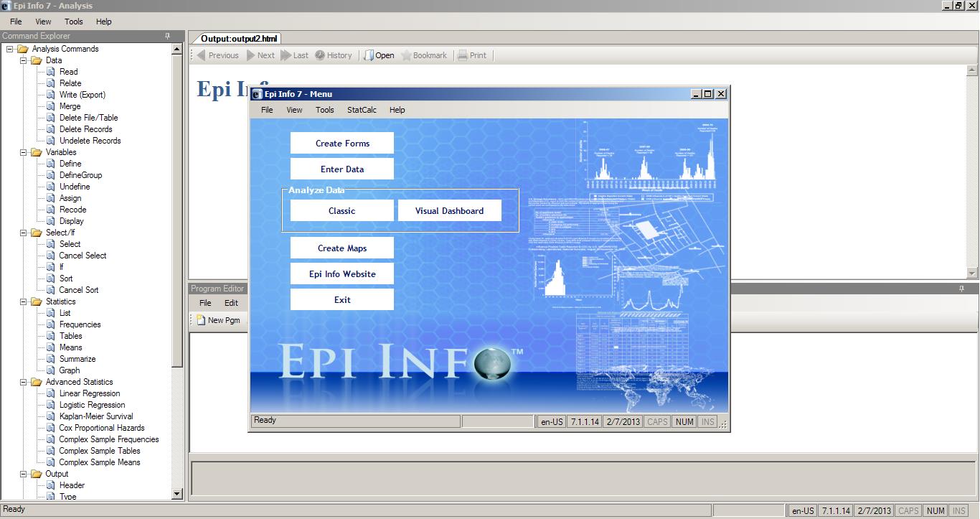
Task: Click the pin icon of Command Explorer panel
Action: click(167, 36)
